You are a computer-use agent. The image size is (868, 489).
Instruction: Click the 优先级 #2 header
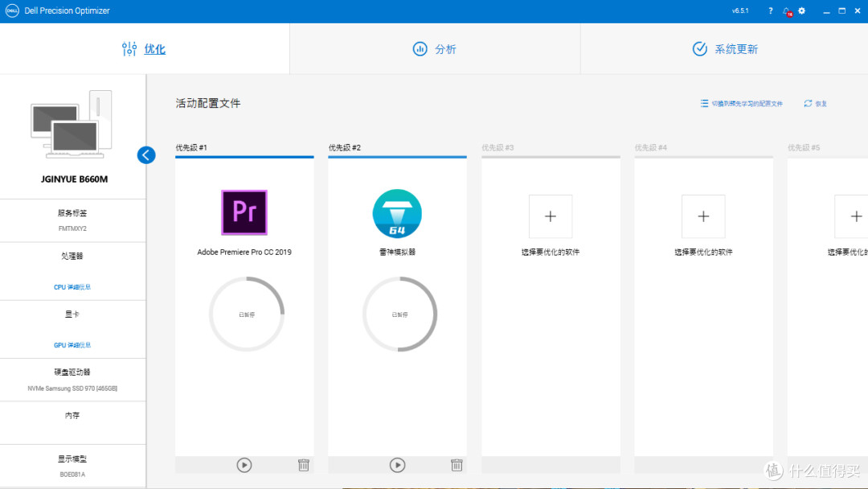[344, 147]
